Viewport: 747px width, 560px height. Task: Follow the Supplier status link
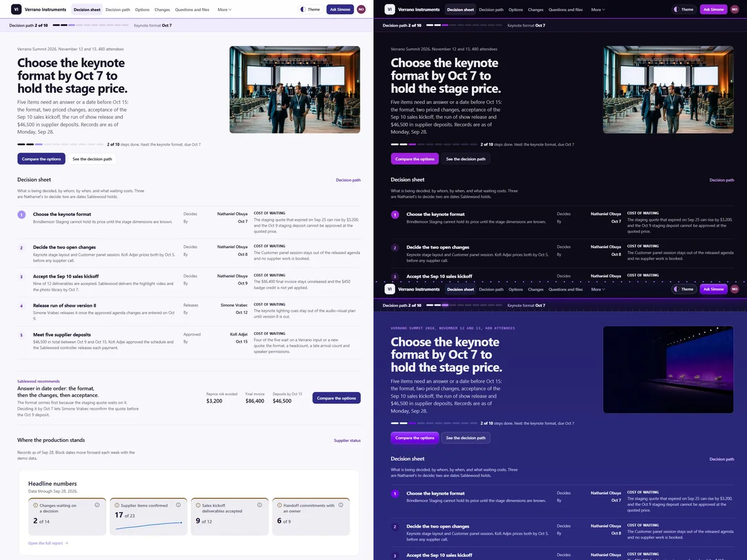[347, 441]
